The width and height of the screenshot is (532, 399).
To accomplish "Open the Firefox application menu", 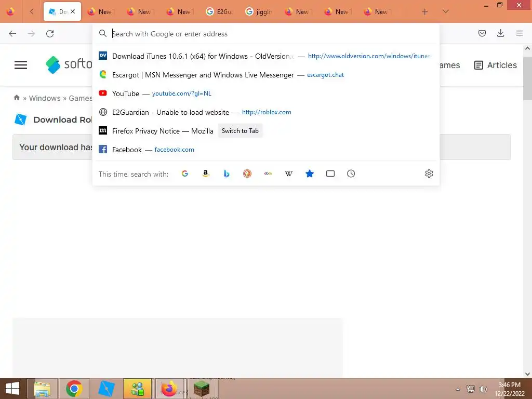I will pyautogui.click(x=520, y=33).
